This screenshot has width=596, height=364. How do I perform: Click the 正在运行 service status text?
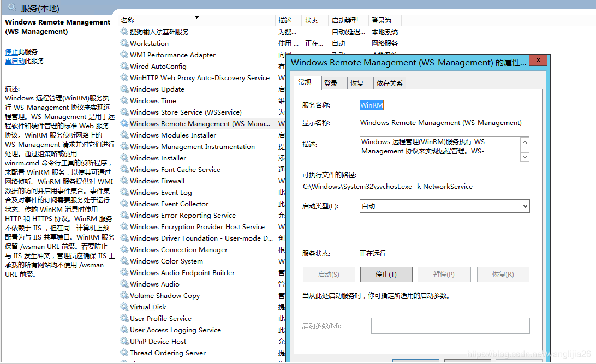[373, 253]
